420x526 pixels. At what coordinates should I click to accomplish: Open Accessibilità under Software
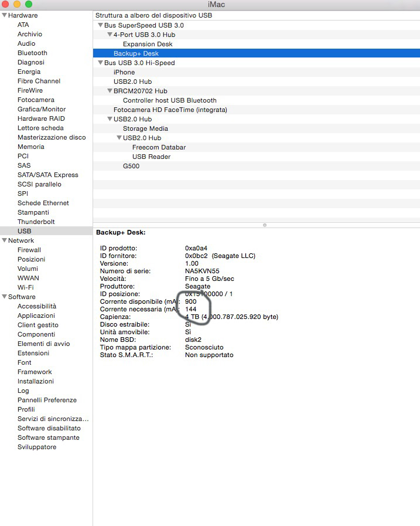37,306
